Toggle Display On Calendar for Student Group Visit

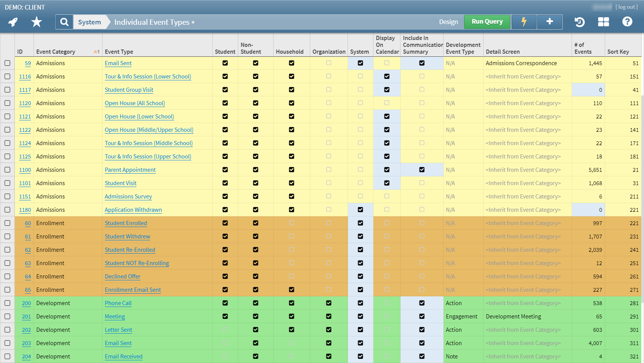click(387, 90)
